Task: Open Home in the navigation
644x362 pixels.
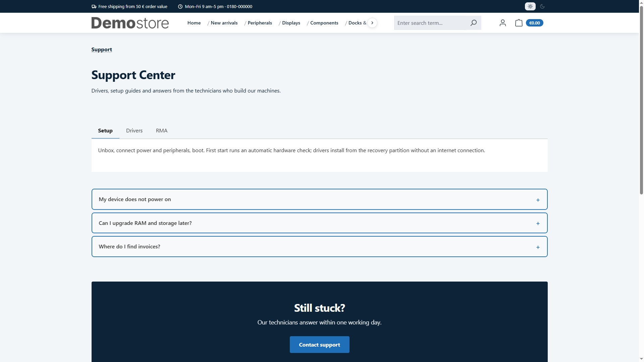Action: (194, 23)
